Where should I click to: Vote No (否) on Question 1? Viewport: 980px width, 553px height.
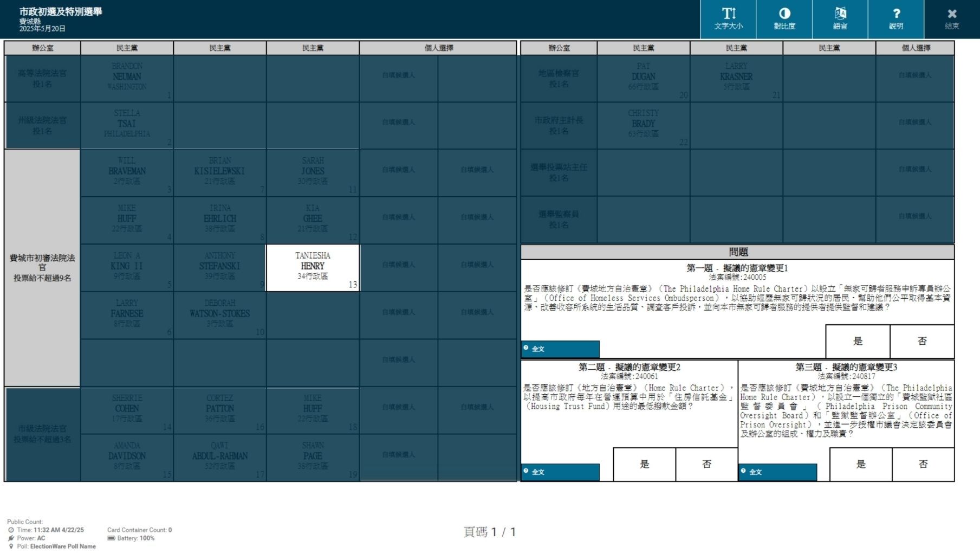pyautogui.click(x=922, y=341)
